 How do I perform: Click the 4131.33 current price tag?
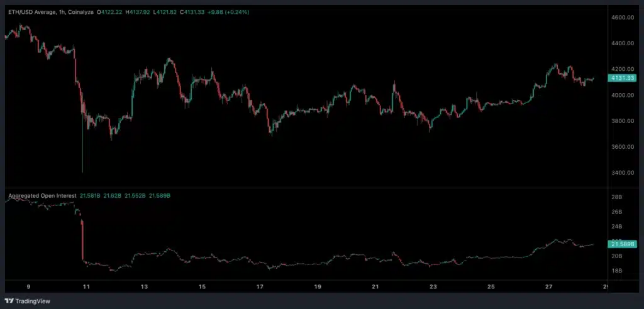coord(621,79)
